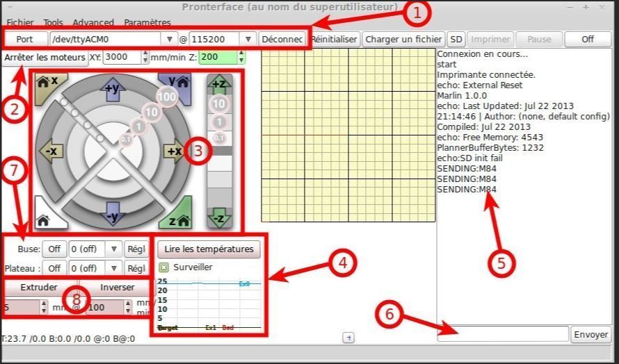Viewport: 619px width, 364px height.
Task: Click the Off button in the top toolbar
Action: click(588, 39)
